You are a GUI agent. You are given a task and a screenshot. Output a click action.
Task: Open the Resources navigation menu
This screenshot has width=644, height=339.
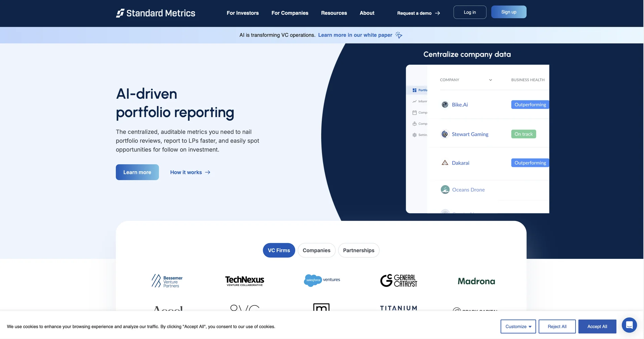click(334, 13)
